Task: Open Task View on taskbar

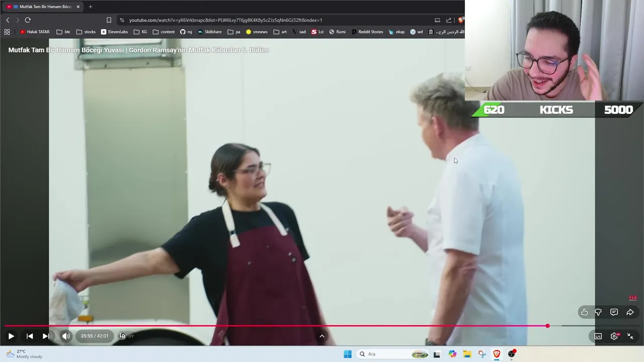Action: [x=437, y=354]
